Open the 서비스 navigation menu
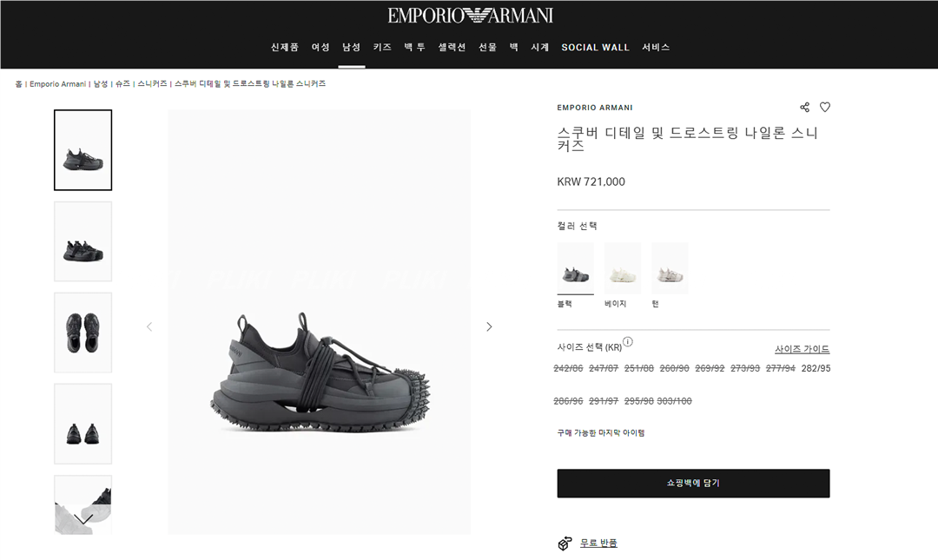The height and width of the screenshot is (560, 938). click(656, 47)
